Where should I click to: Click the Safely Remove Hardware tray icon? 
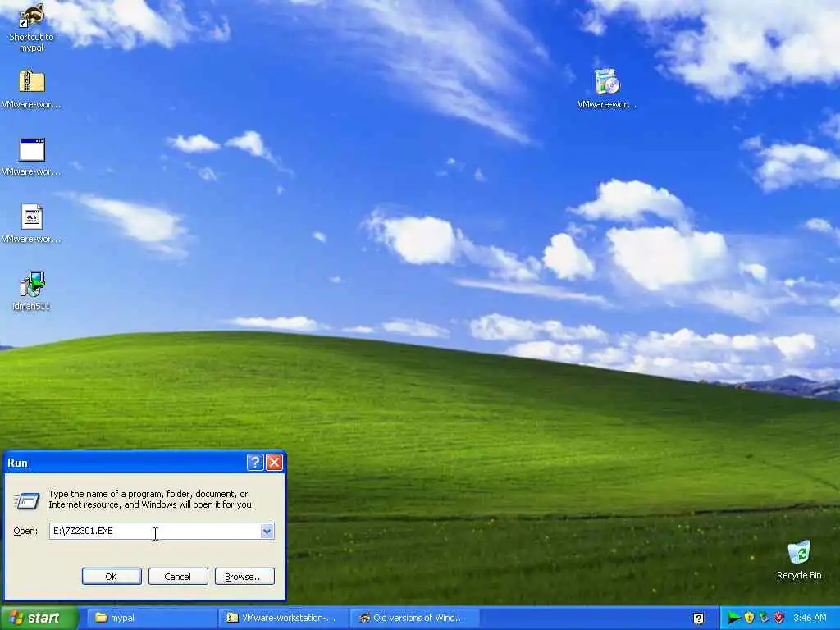click(x=764, y=619)
